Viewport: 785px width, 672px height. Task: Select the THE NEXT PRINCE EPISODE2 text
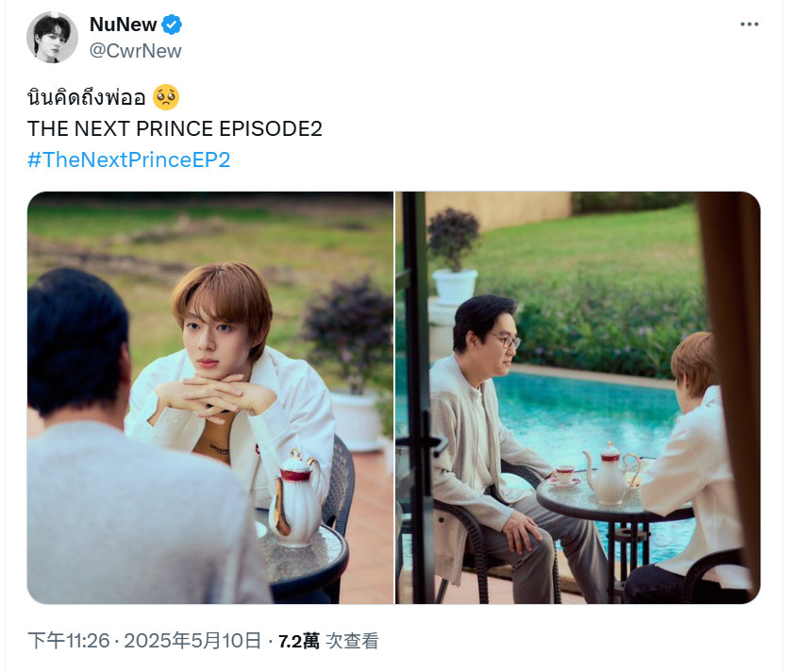175,128
